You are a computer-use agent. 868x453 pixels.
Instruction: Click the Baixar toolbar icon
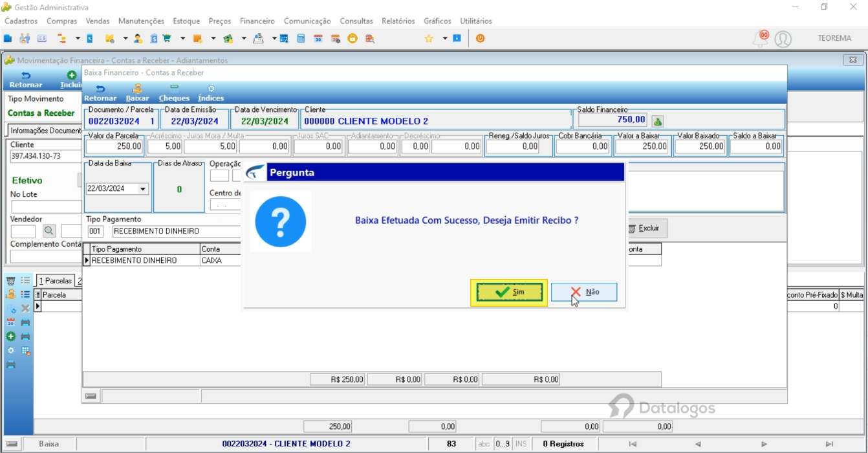137,93
